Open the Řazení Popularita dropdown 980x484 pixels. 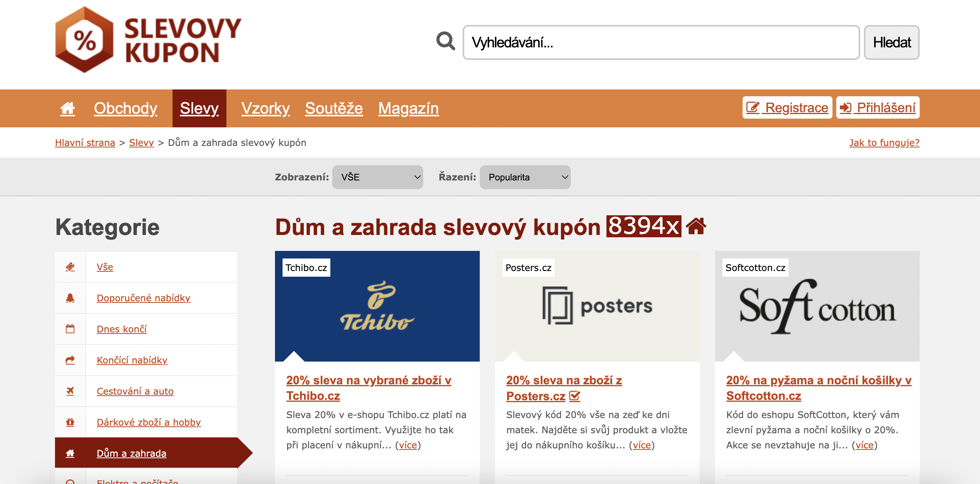click(x=525, y=177)
